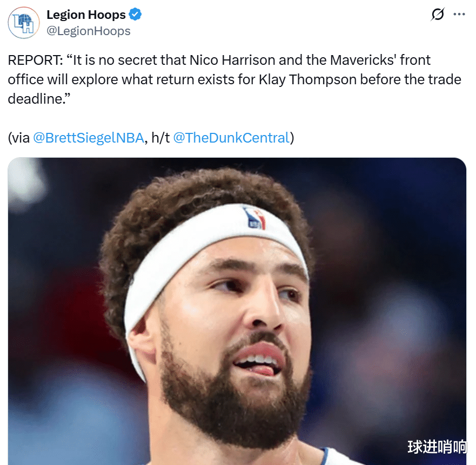Visit the @TheDunkCentral mention
The image size is (476, 465).
point(231,138)
